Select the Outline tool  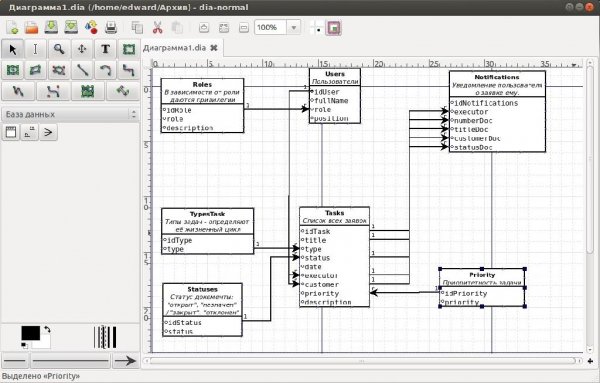(x=123, y=91)
